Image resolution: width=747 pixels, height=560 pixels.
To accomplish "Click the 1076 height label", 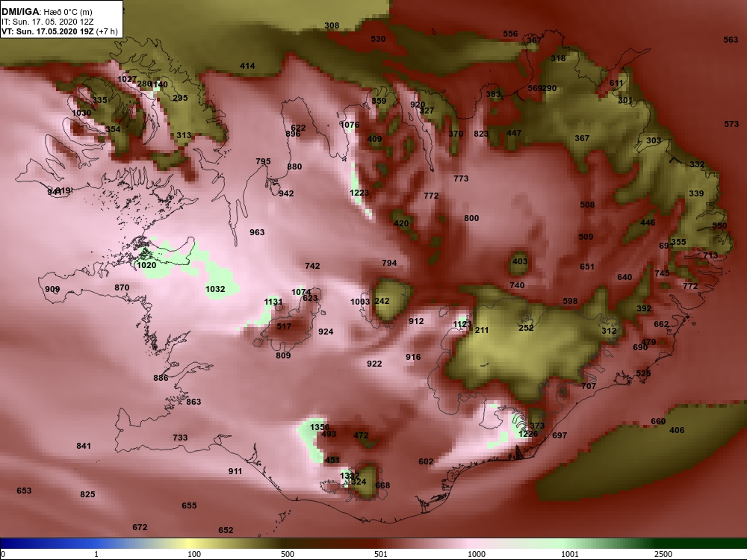I will pos(350,125).
